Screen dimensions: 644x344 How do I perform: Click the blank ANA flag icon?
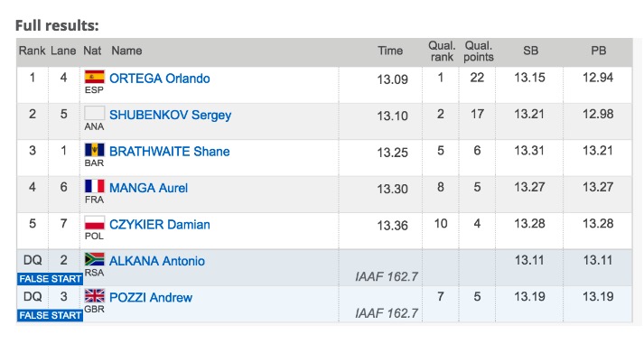click(x=95, y=113)
